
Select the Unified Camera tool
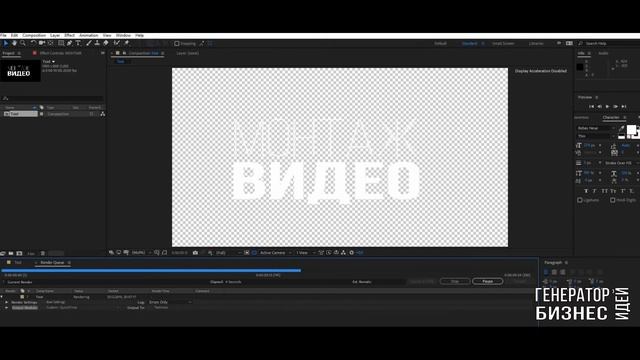(42, 43)
